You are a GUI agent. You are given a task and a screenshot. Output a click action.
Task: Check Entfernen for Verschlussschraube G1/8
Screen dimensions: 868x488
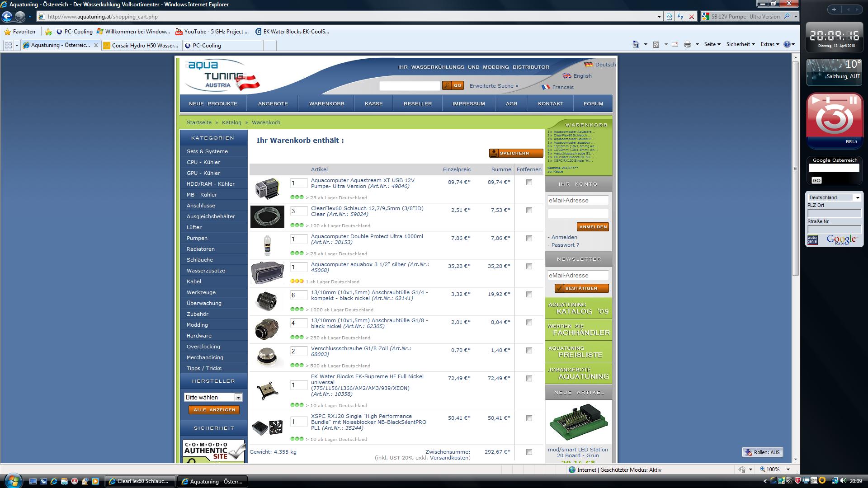(x=529, y=351)
